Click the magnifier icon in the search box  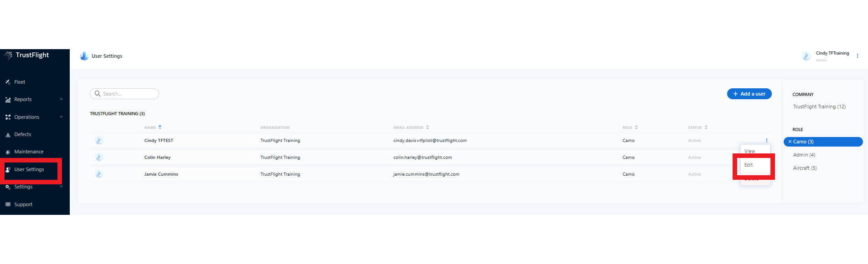click(x=98, y=94)
